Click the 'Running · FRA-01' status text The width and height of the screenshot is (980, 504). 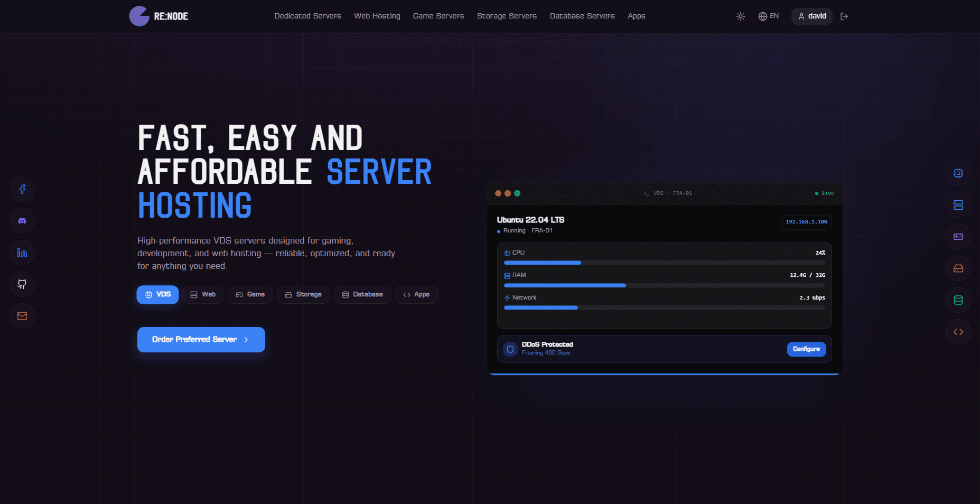[528, 231]
